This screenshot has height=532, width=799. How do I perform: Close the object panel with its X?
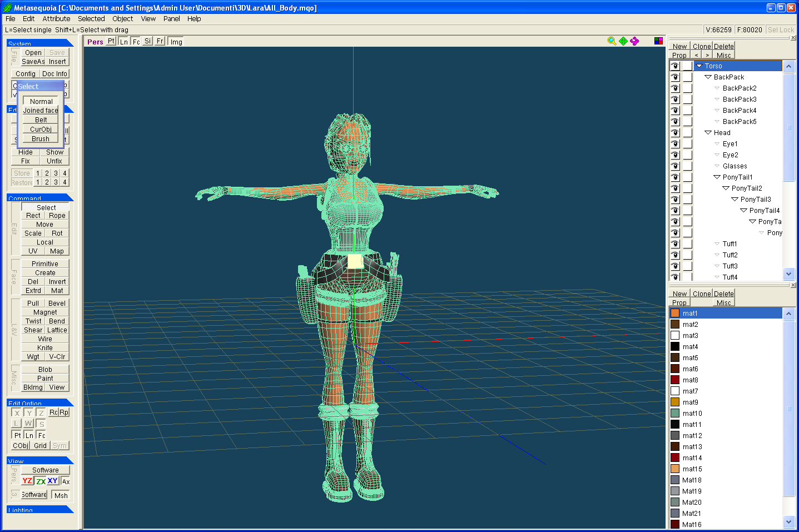[793, 38]
